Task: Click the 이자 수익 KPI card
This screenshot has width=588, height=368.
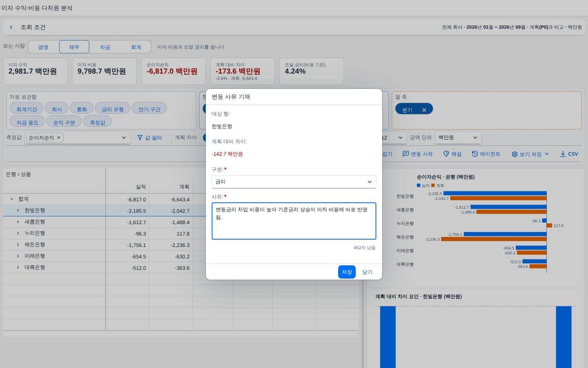Action: (36, 71)
